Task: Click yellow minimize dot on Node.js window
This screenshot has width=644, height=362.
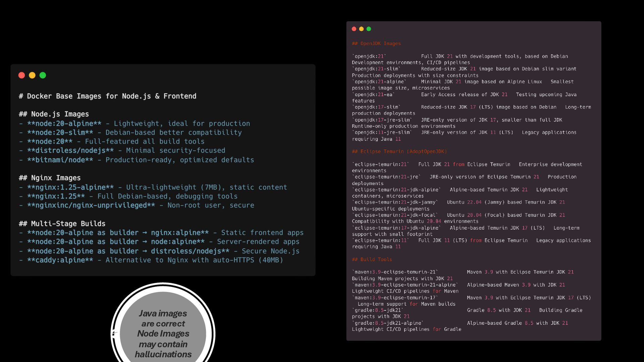Action: click(32, 75)
